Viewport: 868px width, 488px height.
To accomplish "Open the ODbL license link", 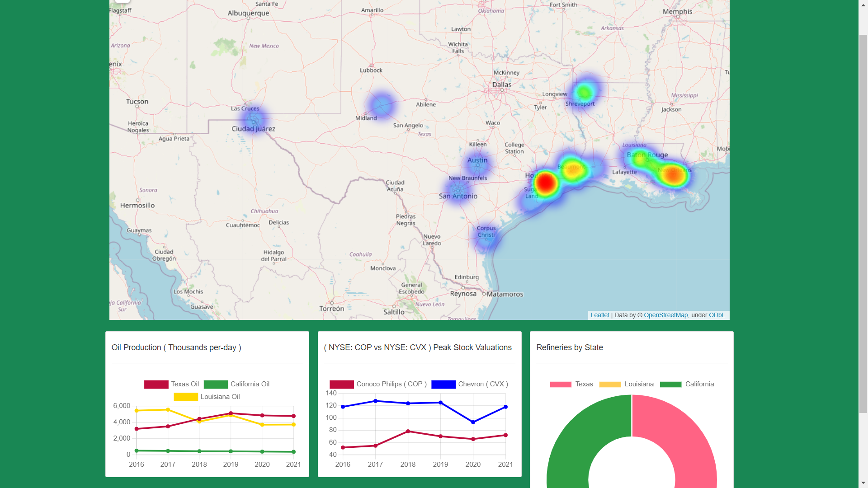I will click(717, 315).
